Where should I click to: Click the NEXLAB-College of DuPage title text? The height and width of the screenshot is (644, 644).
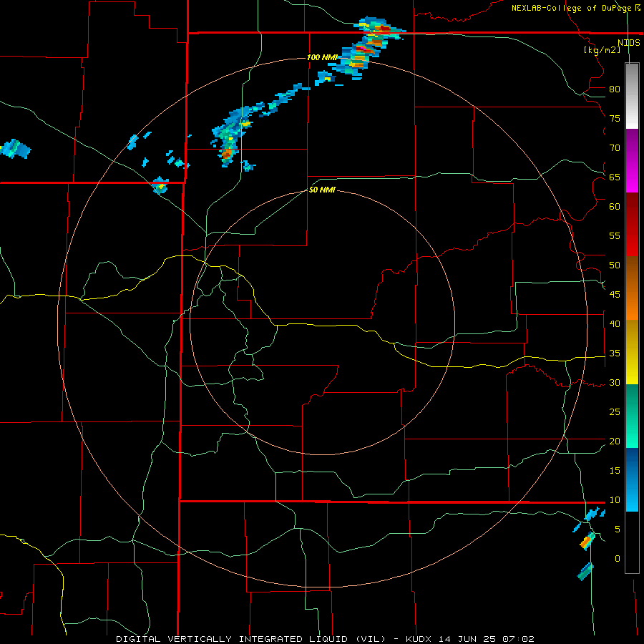[x=576, y=8]
